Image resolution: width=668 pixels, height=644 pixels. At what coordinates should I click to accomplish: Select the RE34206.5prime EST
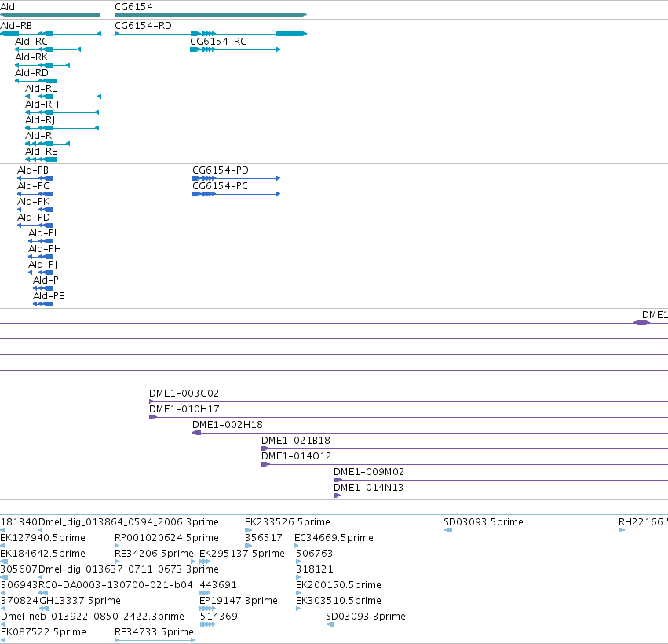click(155, 562)
